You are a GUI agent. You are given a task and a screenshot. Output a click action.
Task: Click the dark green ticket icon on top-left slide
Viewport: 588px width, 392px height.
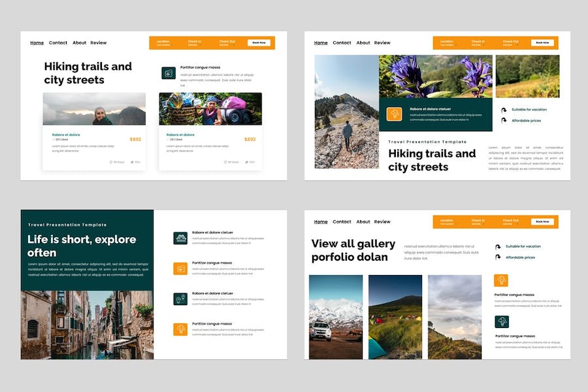(168, 73)
